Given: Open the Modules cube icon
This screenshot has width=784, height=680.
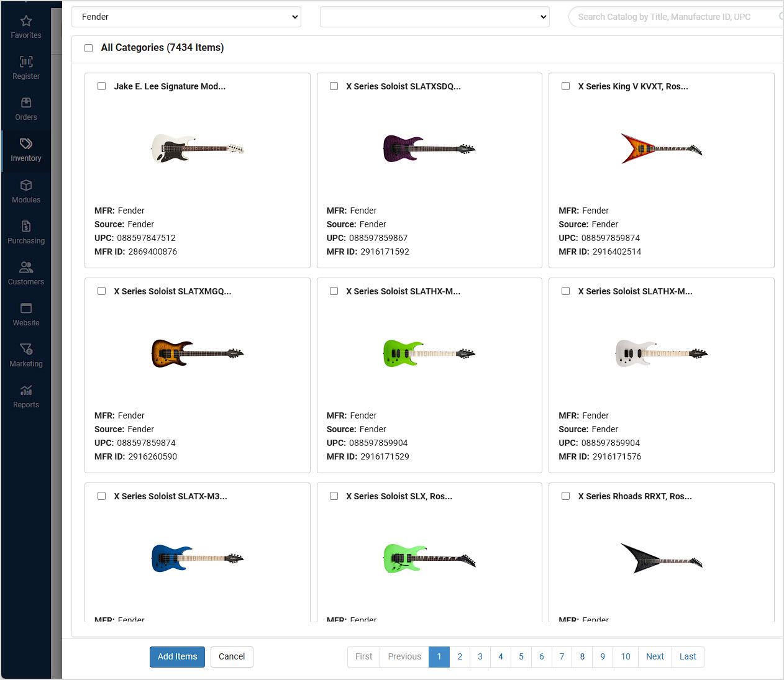Looking at the screenshot, I should (x=26, y=185).
